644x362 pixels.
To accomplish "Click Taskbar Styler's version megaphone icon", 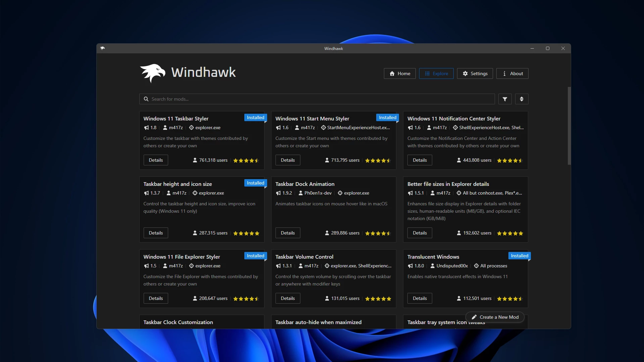I will click(146, 127).
